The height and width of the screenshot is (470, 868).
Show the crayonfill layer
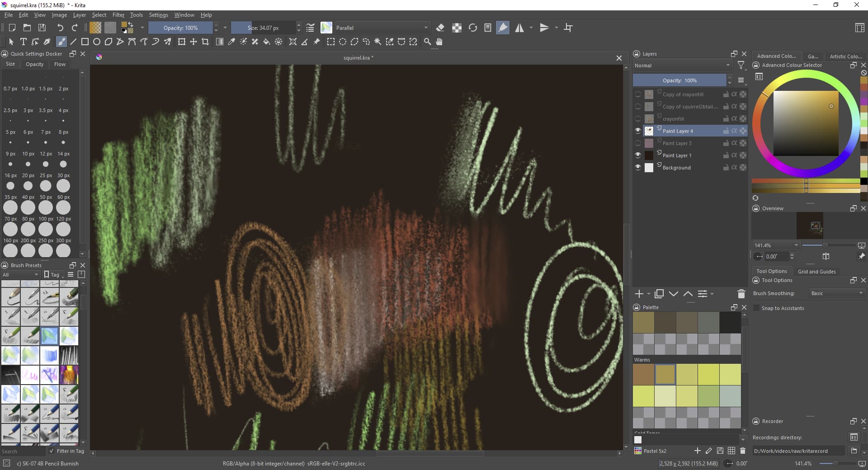coord(638,119)
